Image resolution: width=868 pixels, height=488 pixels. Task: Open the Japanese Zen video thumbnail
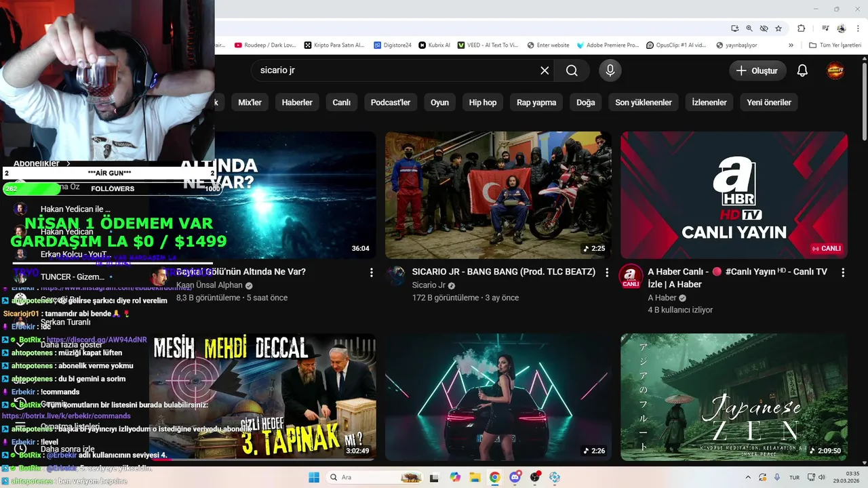pos(734,397)
